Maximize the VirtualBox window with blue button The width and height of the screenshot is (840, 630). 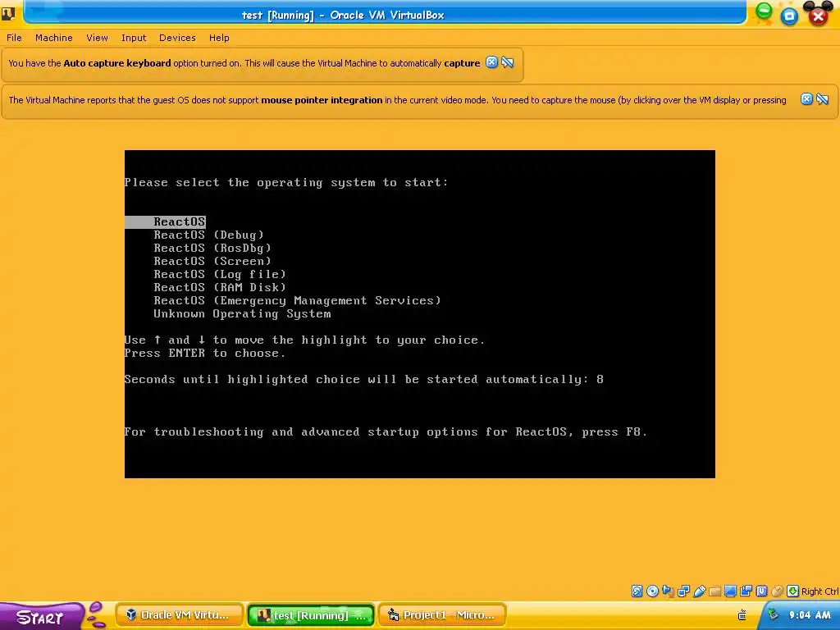789,16
